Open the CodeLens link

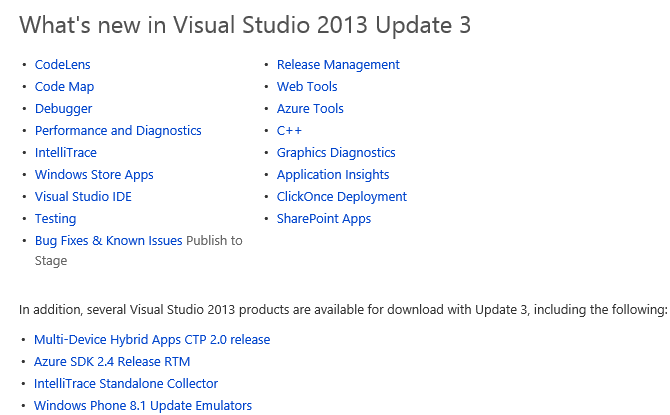click(62, 65)
